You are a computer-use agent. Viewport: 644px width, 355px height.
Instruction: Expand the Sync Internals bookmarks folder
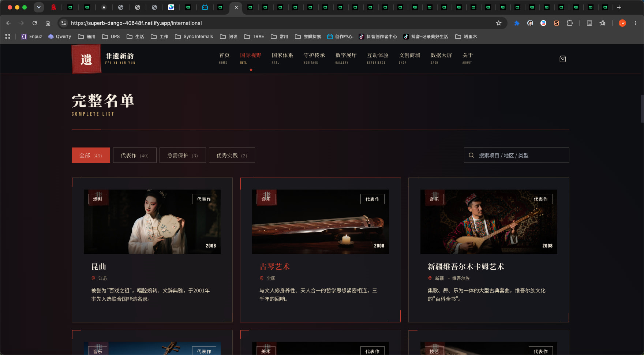coord(194,37)
